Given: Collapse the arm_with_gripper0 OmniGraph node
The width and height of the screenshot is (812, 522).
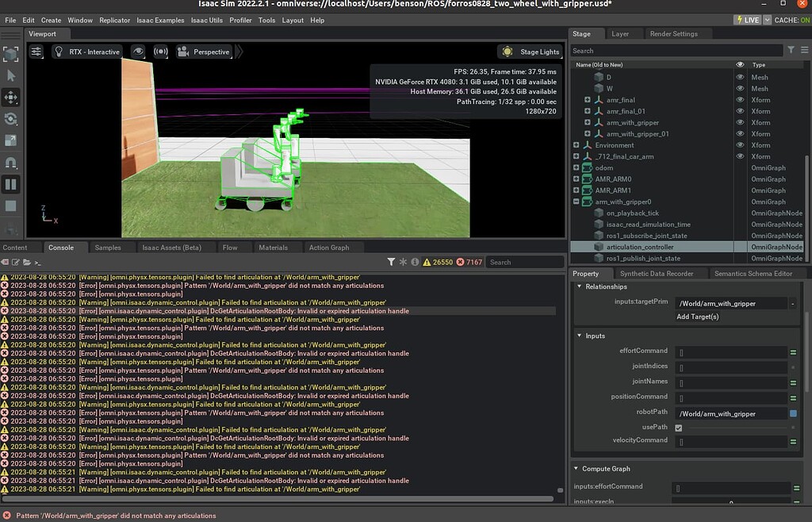Looking at the screenshot, I should pos(576,202).
